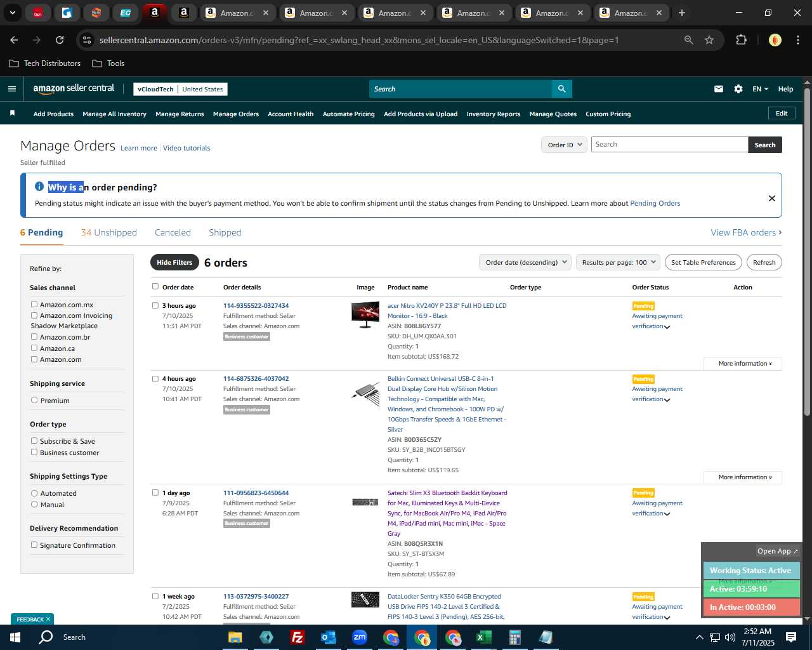Tick the select-all orders checkbox
Image resolution: width=812 pixels, height=650 pixels.
click(155, 286)
